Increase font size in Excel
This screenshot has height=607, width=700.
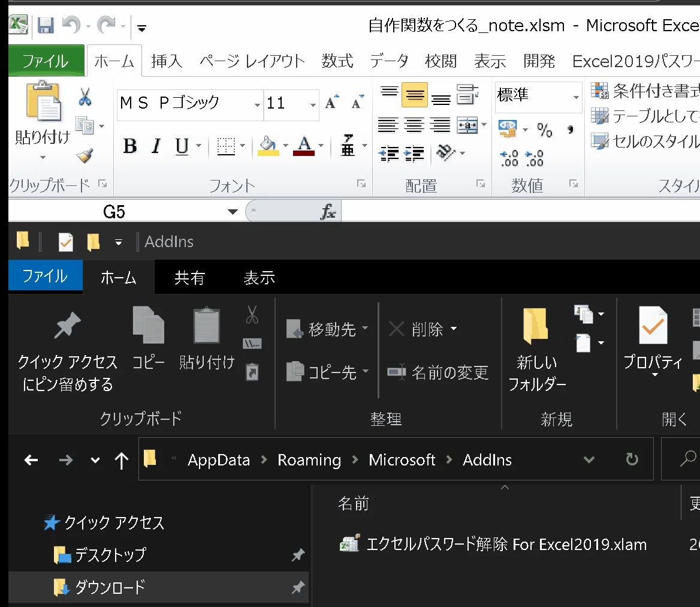(331, 103)
